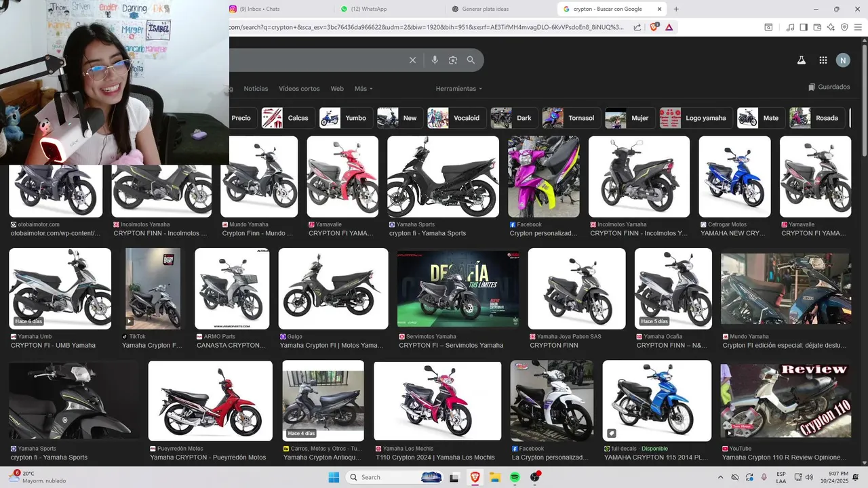The height and width of the screenshot is (488, 868).
Task: Filter images by Vocaloid chip
Action: pyautogui.click(x=456, y=118)
